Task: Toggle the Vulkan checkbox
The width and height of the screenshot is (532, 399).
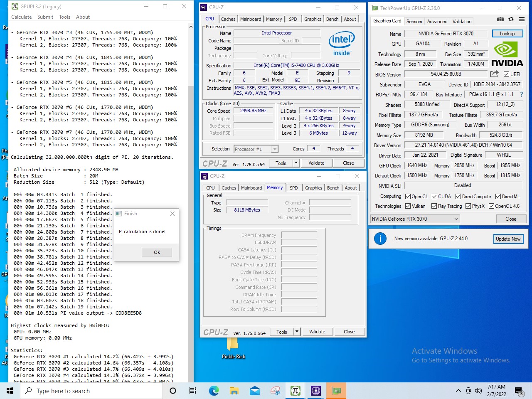Action: (x=408, y=206)
